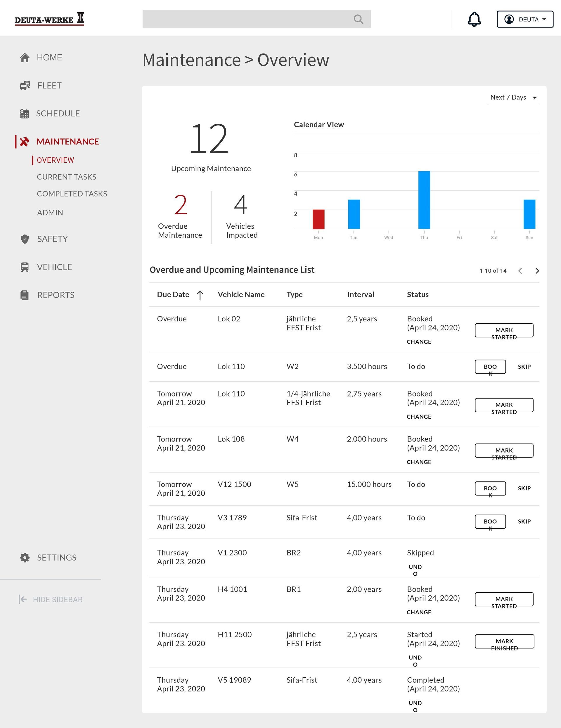
Task: Open the Current Tasks submenu item
Action: pos(67,177)
